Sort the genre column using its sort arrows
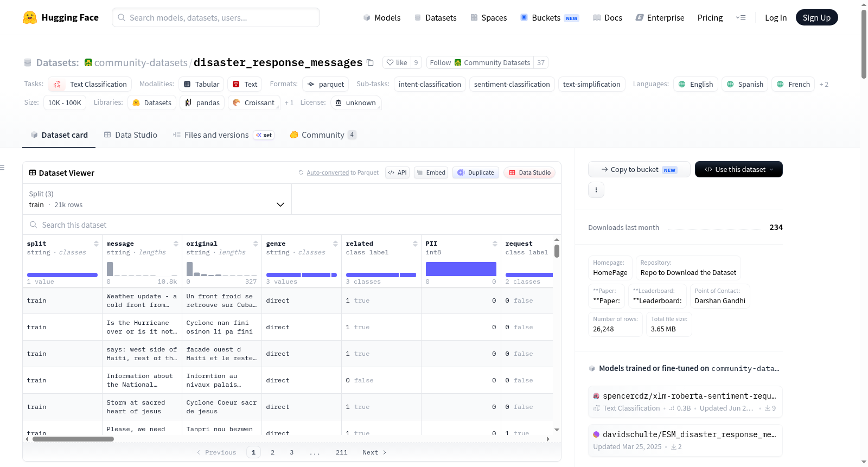Image resolution: width=868 pixels, height=467 pixels. [335, 244]
